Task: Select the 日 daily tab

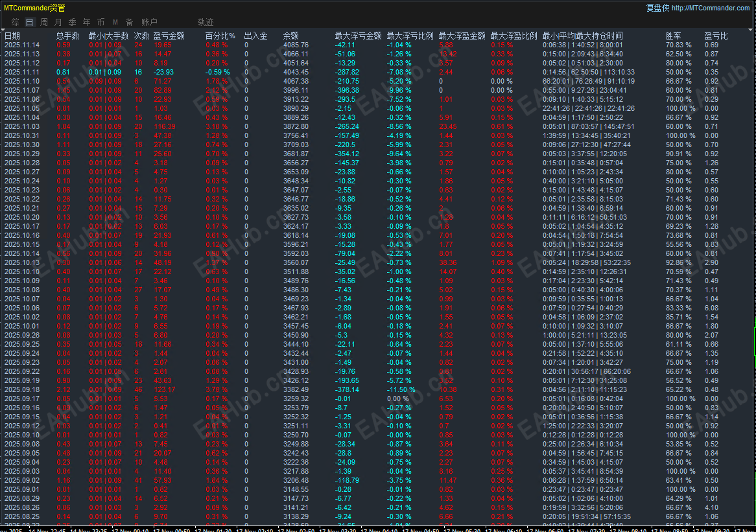Action: [x=29, y=22]
